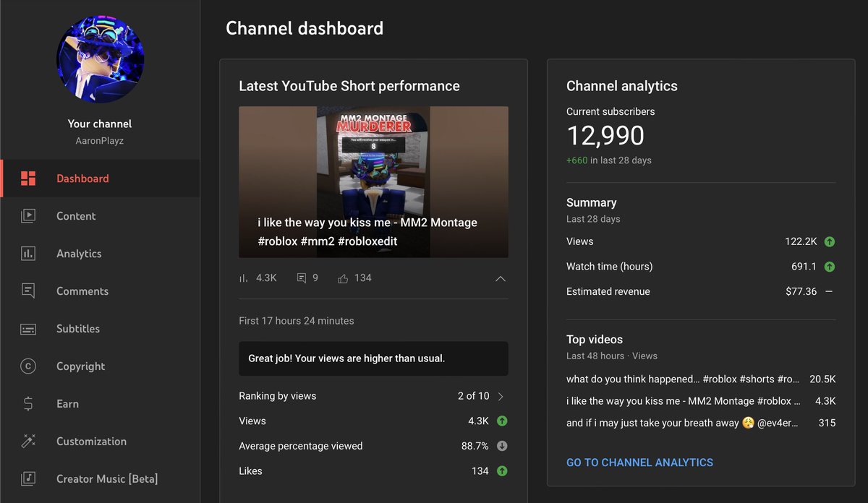
Task: Collapse the Latest Short performance details
Action: click(500, 278)
